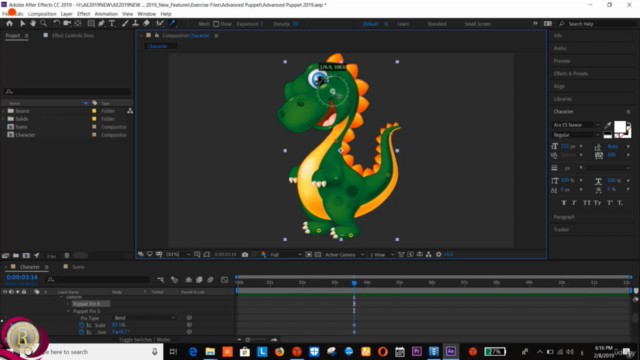Expand the Puppet Pin 6 property group
This screenshot has height=360, width=640.
[x=68, y=304]
